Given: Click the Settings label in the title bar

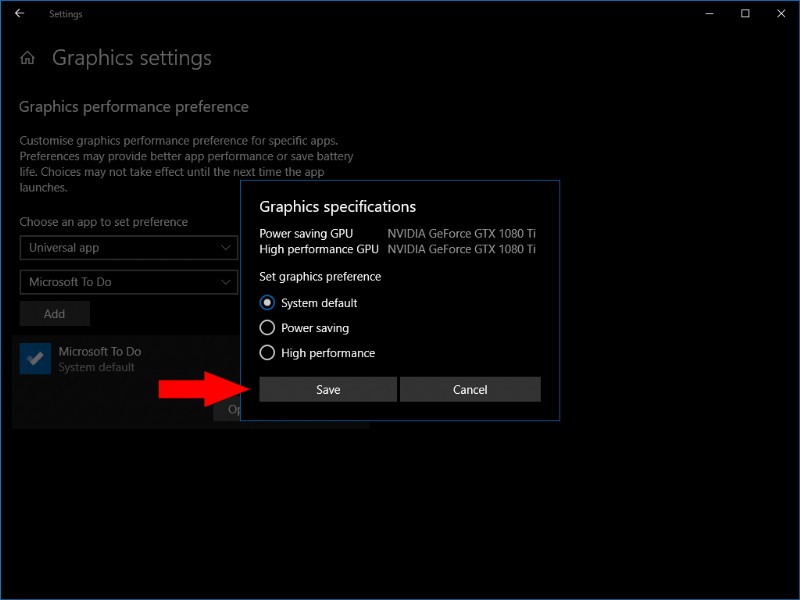Looking at the screenshot, I should (x=66, y=14).
